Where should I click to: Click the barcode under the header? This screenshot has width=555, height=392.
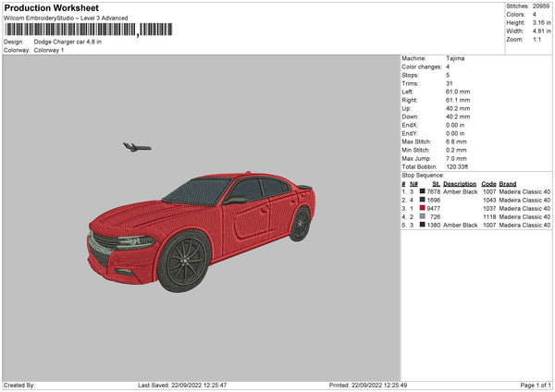point(89,30)
